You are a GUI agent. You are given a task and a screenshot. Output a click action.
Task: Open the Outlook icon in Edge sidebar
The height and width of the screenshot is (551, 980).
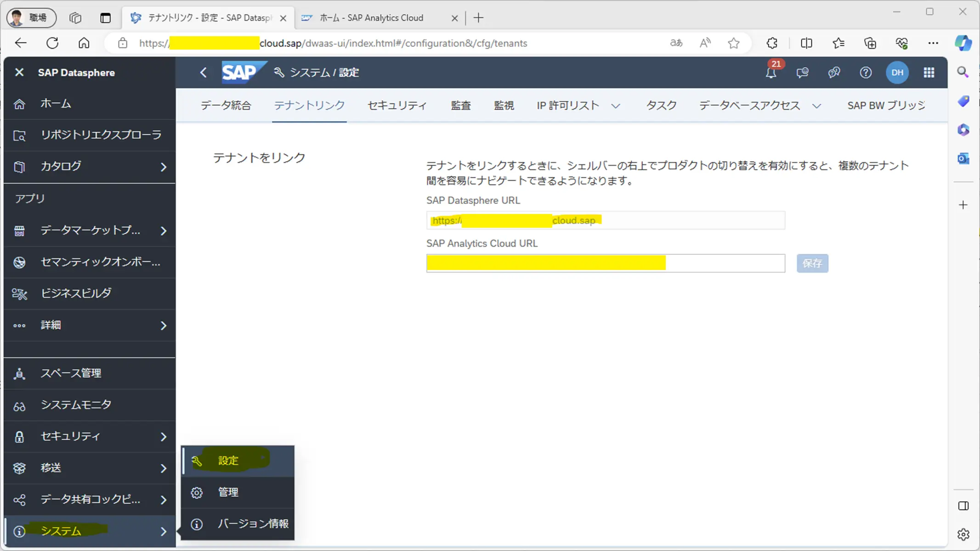963,159
